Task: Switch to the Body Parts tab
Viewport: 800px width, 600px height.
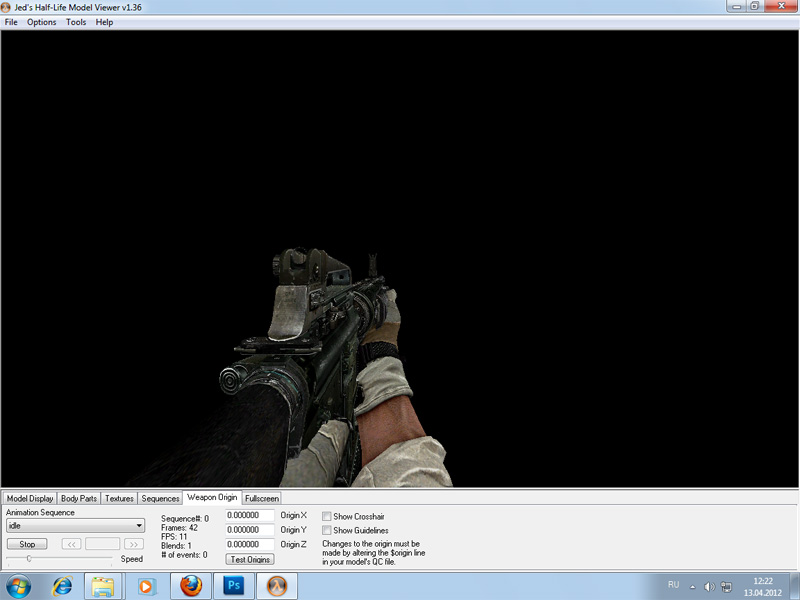Action: point(79,498)
